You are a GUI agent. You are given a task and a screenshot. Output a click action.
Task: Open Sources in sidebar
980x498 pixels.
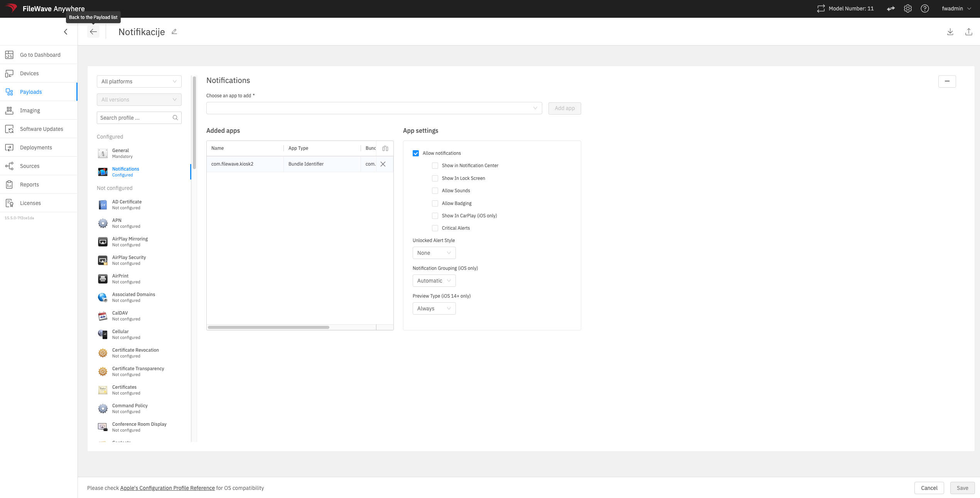pyautogui.click(x=39, y=166)
